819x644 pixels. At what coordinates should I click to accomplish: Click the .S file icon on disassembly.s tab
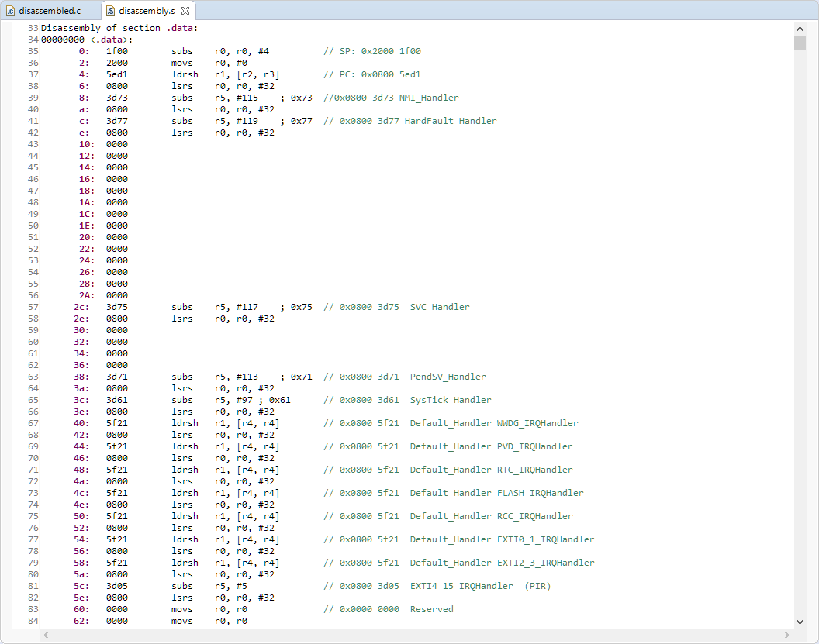point(109,10)
